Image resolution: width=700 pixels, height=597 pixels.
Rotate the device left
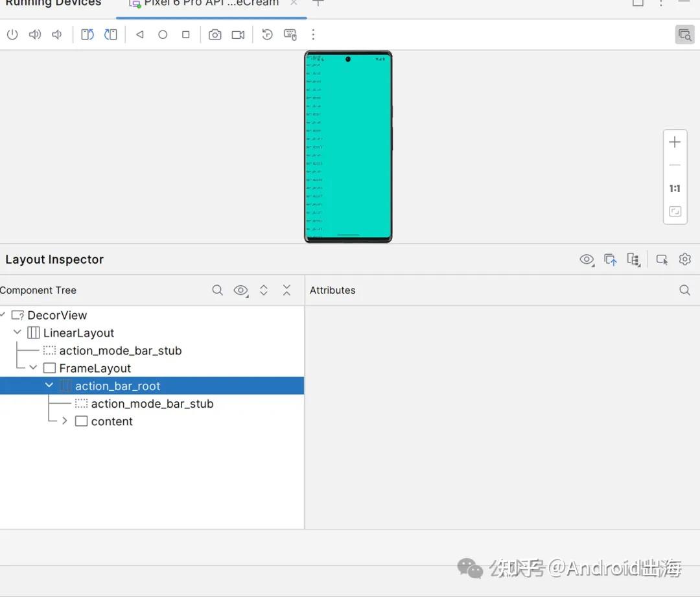(87, 35)
